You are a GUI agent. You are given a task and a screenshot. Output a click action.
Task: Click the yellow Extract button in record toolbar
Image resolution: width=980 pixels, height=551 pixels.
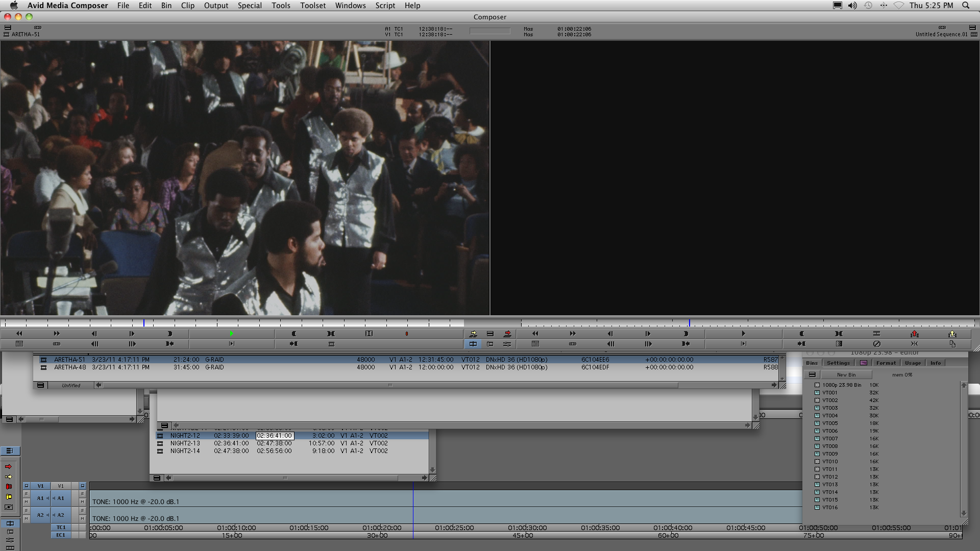click(952, 334)
